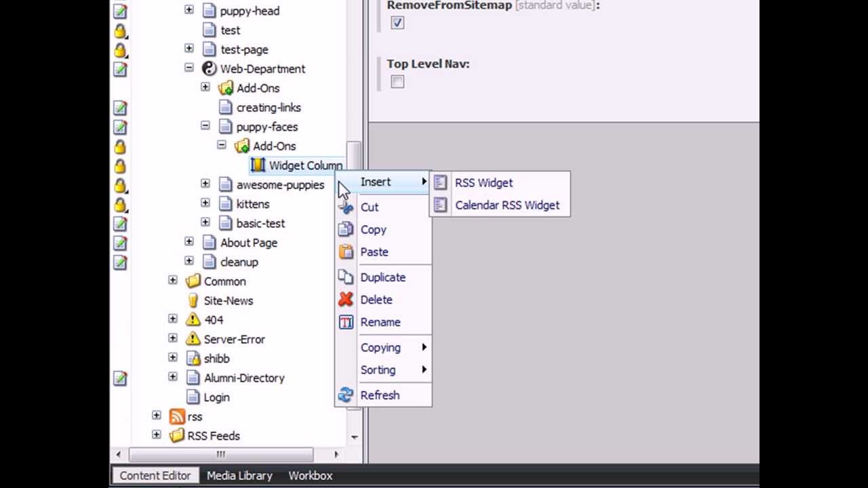Click the Cut scissors icon
868x488 pixels.
tap(346, 207)
